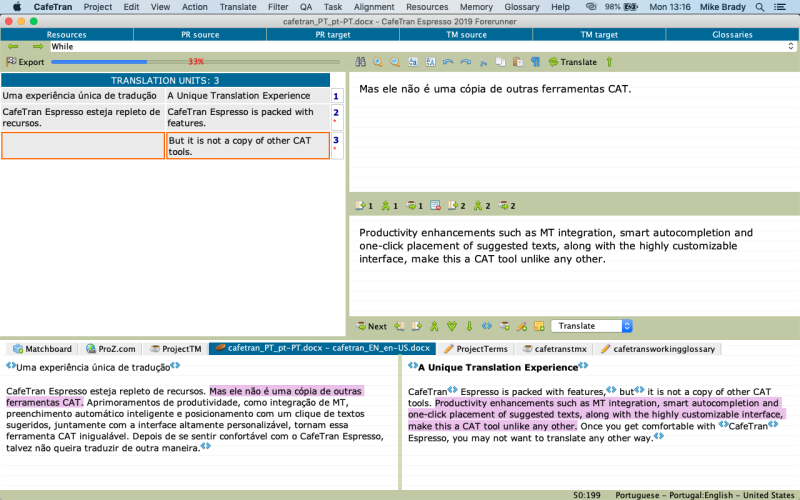Click the page with right arrow icon
The image size is (800, 500).
417,326
